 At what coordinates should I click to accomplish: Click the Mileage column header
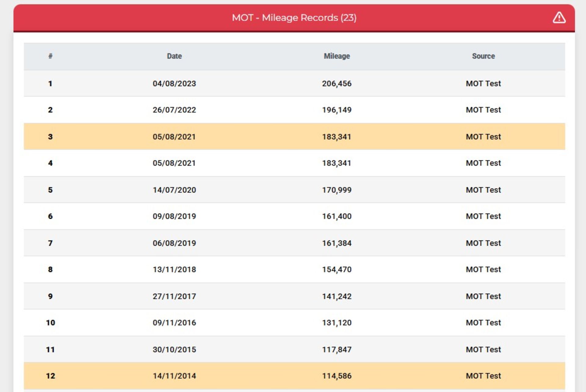(x=337, y=56)
